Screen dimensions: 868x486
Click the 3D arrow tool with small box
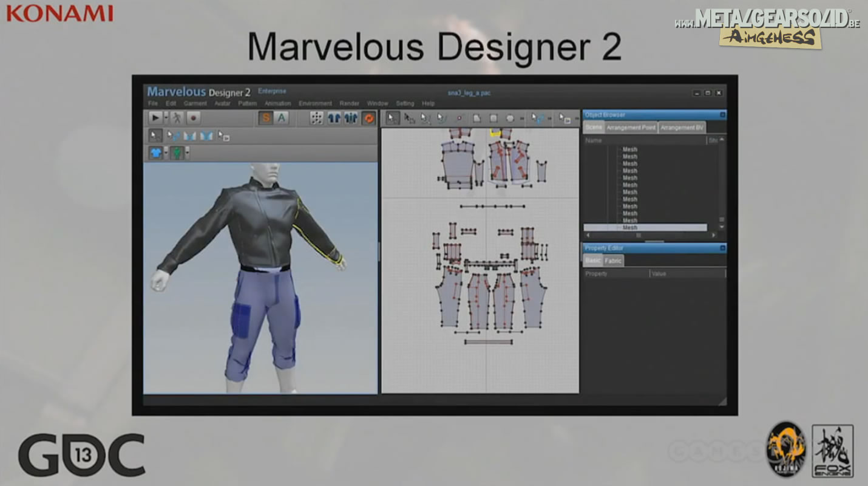tap(224, 135)
